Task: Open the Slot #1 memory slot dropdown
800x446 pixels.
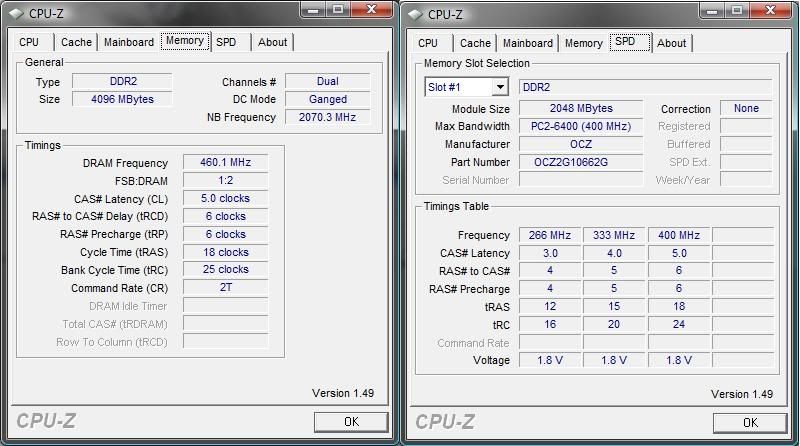Action: click(x=499, y=87)
